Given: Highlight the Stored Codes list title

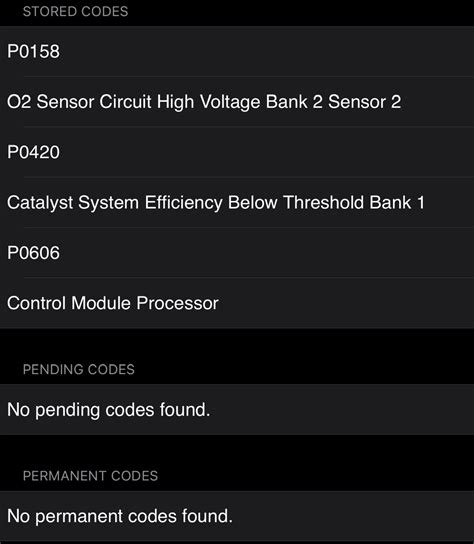Looking at the screenshot, I should click(75, 11).
